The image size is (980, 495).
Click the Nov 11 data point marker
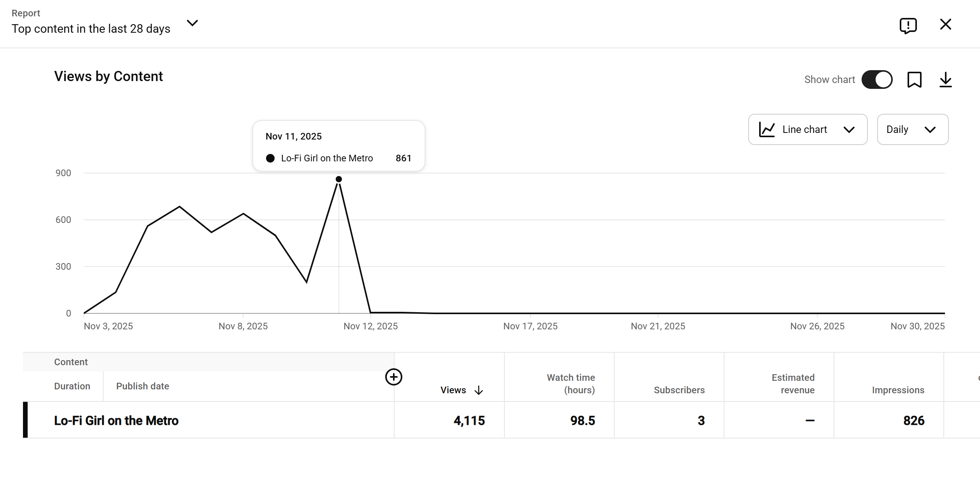point(339,179)
